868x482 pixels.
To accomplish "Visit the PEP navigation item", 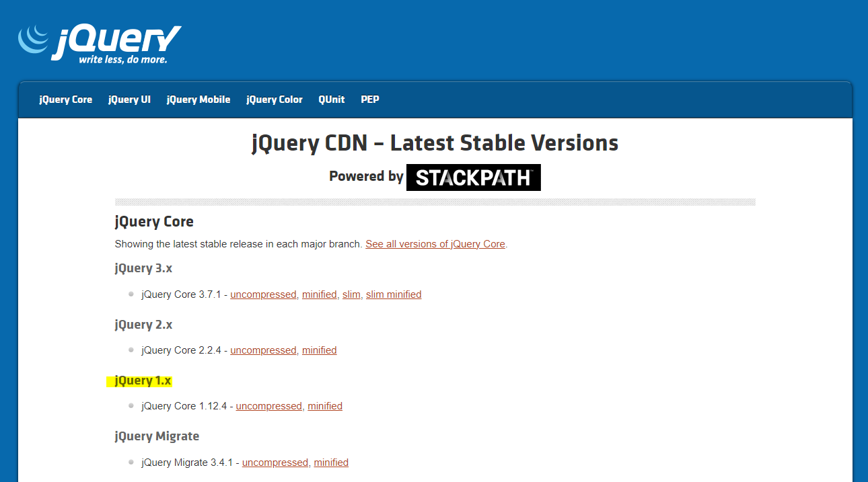I will (x=370, y=99).
